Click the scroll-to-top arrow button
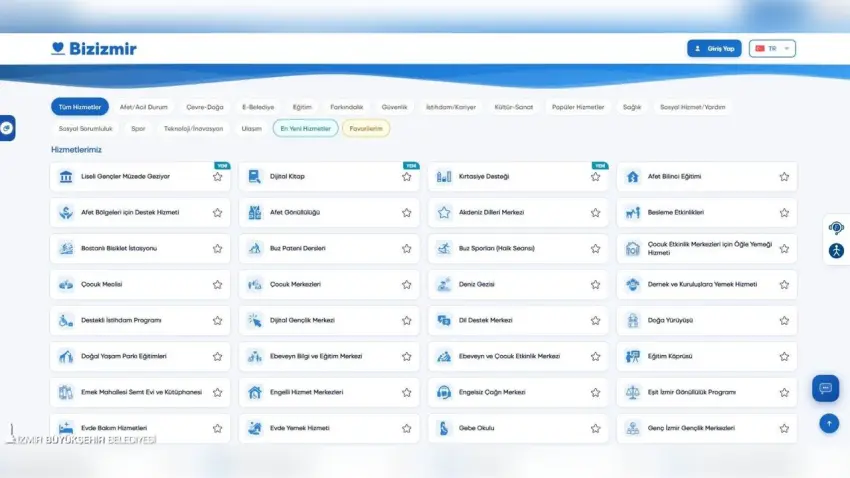850x478 pixels. 829,424
